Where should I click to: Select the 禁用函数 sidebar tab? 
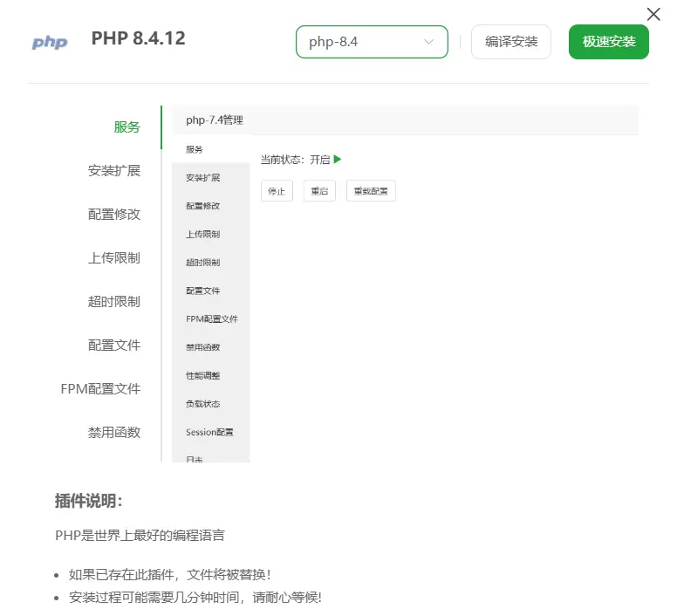click(114, 432)
